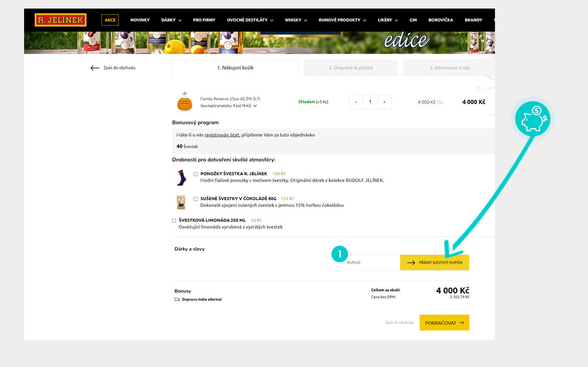Tick the Sušené švestky v čokoládě checkbox
Screen dimensions: 588x367
196,199
